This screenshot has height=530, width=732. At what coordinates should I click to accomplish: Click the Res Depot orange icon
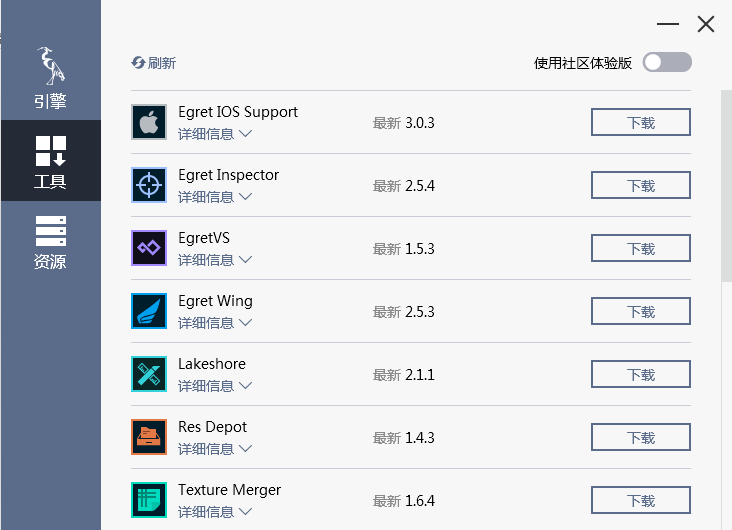(x=149, y=437)
